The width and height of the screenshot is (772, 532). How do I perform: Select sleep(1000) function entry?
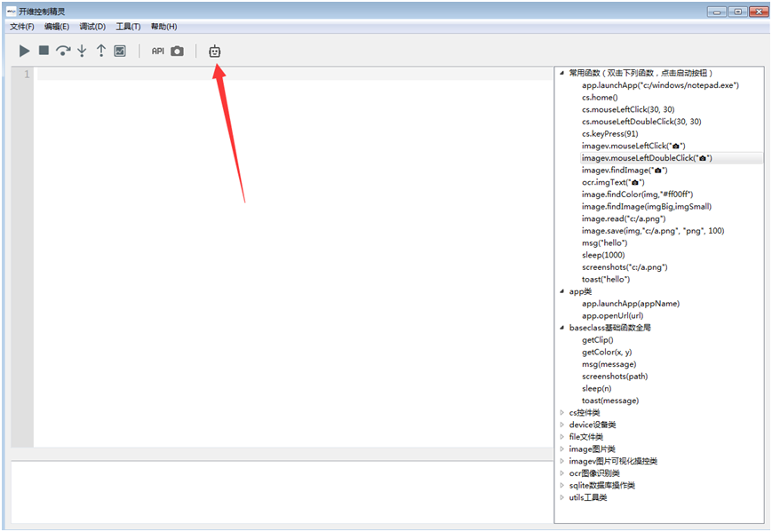[x=603, y=255]
